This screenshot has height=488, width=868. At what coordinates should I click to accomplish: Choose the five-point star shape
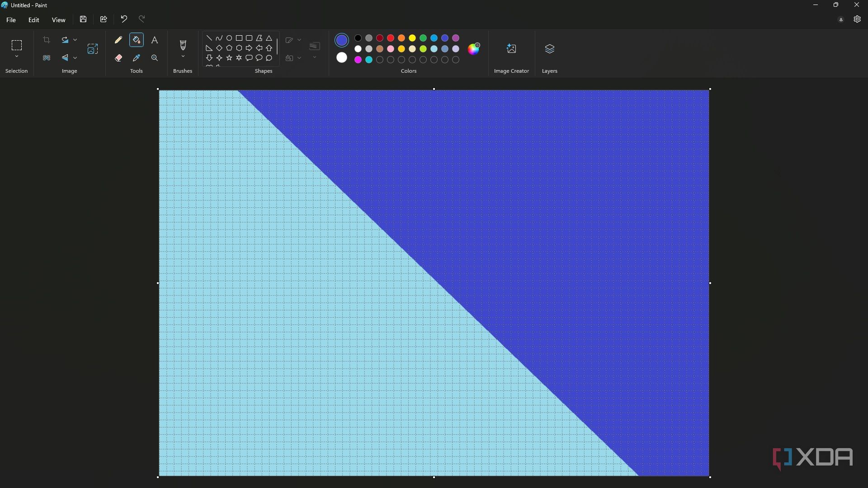(x=229, y=58)
